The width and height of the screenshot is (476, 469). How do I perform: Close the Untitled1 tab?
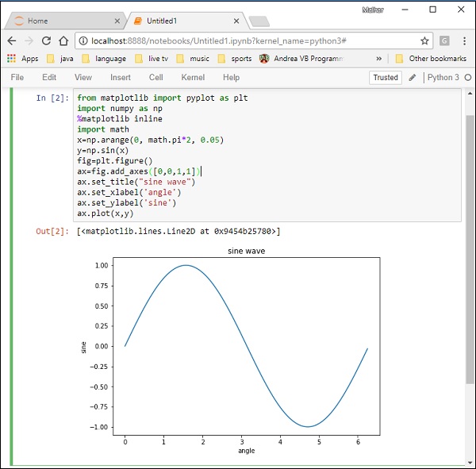(x=236, y=21)
